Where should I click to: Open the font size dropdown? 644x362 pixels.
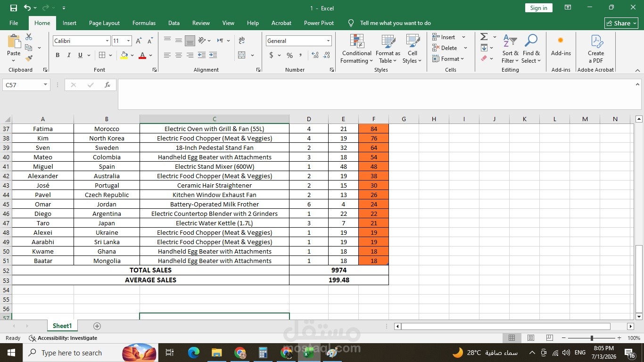tap(128, 41)
